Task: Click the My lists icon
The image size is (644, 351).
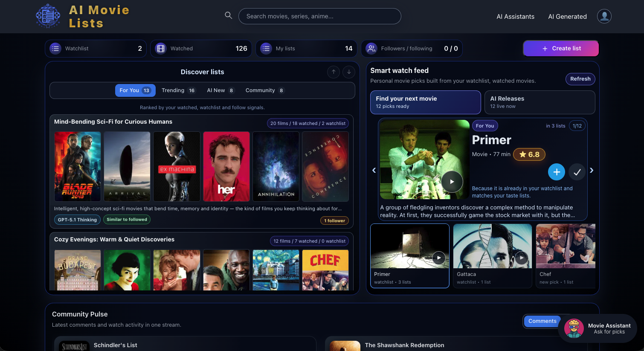Action: 266,49
